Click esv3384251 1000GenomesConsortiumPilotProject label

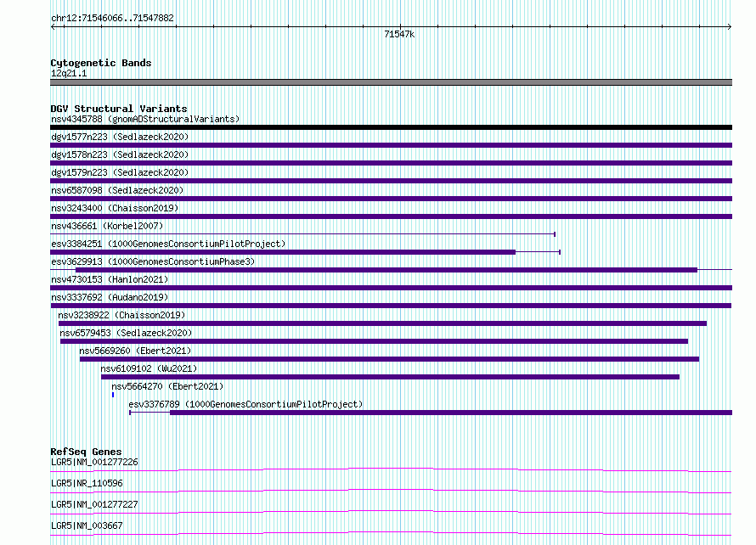(x=168, y=244)
